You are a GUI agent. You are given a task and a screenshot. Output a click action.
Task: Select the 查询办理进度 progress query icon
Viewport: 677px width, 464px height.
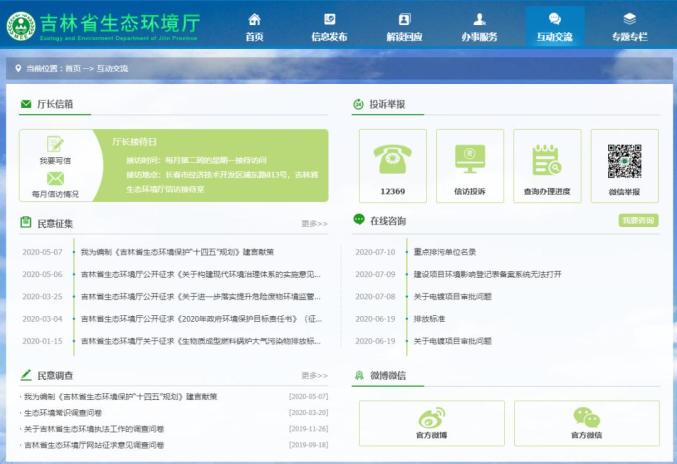[546, 158]
